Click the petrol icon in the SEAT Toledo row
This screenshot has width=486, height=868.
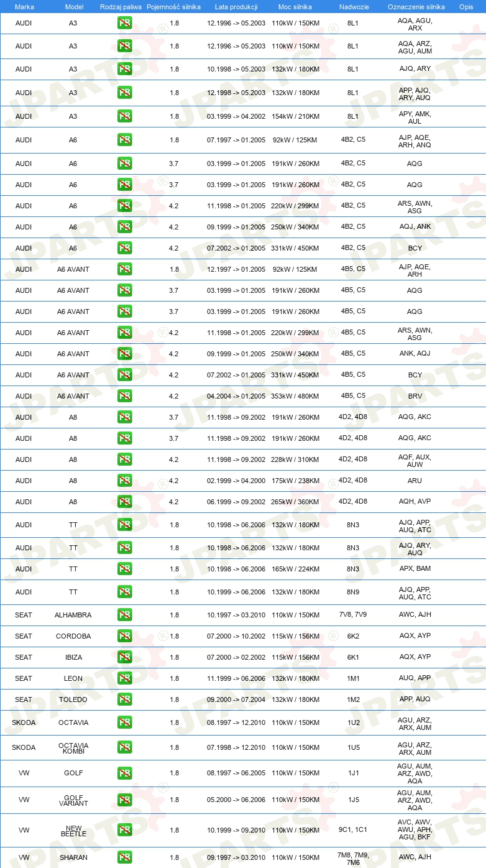124,699
